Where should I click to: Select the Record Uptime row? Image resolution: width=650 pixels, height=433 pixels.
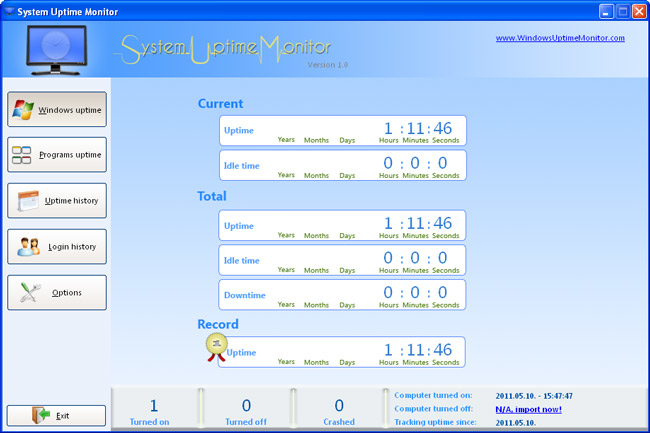342,352
